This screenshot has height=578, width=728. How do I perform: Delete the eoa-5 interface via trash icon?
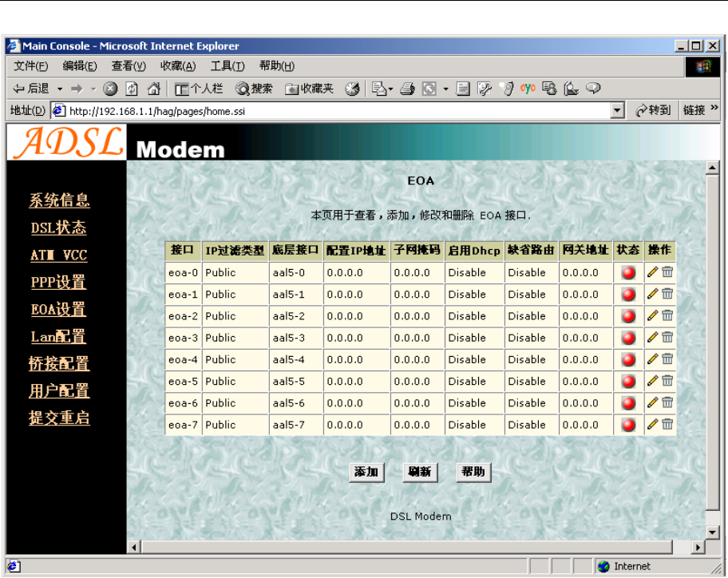(x=667, y=381)
